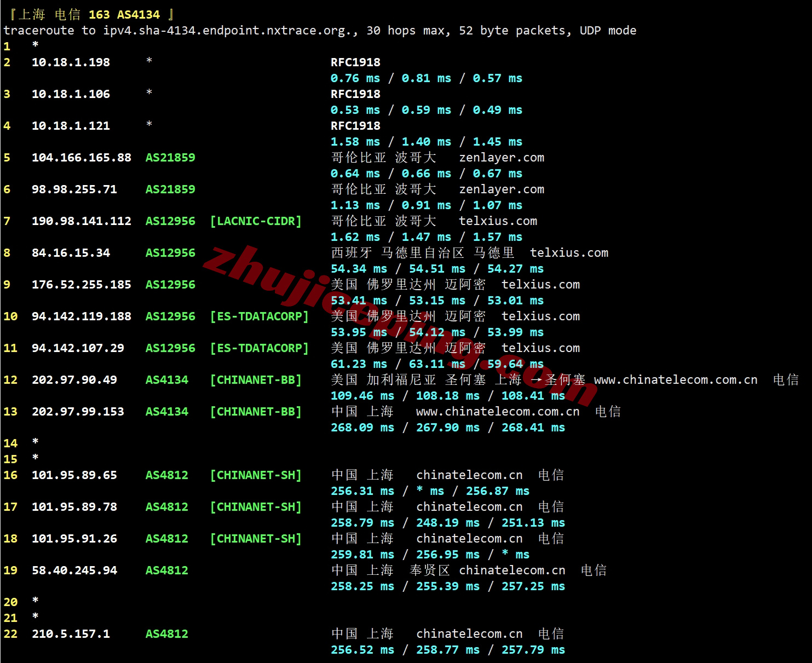812x663 pixels.
Task: Open telxius.com on the Madrid hop
Action: [x=568, y=253]
